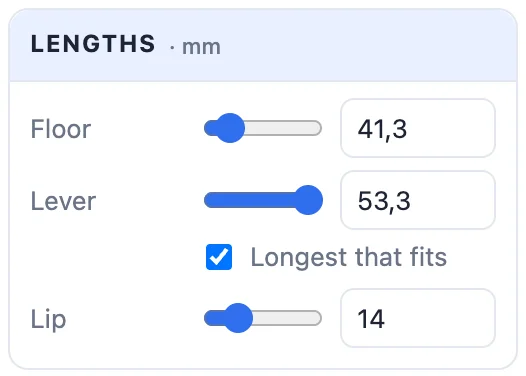This screenshot has height=376, width=526.
Task: Click the blue filled start of Lip slider
Action: [214, 318]
